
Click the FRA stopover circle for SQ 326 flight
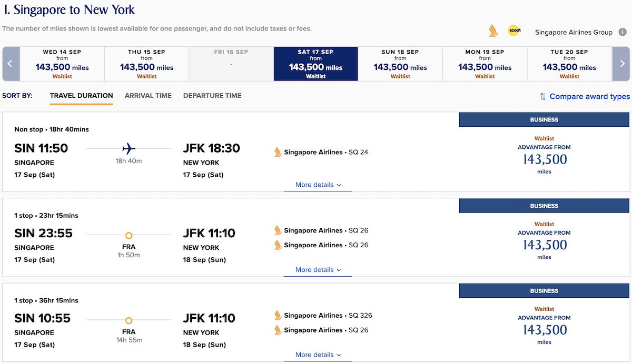point(129,320)
